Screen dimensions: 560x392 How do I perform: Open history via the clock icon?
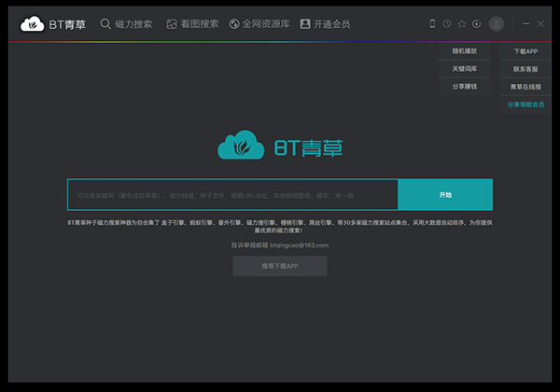click(x=447, y=24)
